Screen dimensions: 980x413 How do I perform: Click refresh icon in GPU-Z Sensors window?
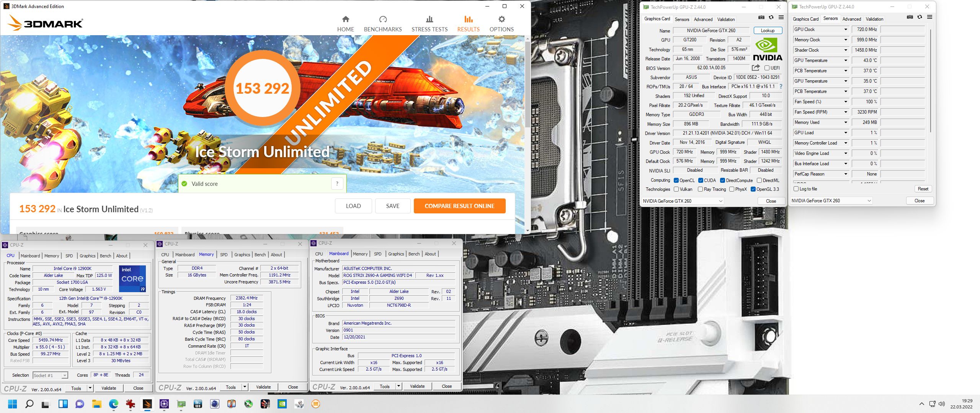(920, 17)
